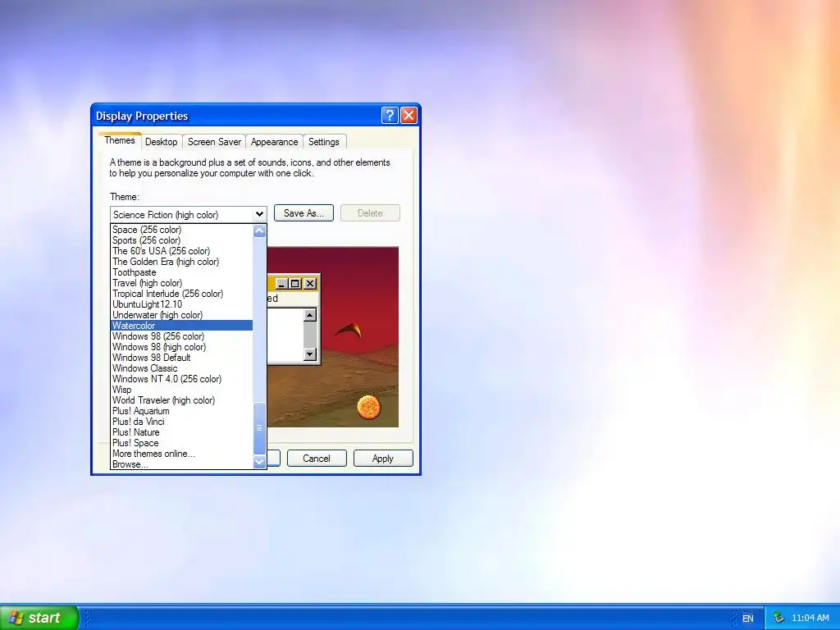The height and width of the screenshot is (630, 840).
Task: Close the Display Properties dialog
Action: click(409, 115)
